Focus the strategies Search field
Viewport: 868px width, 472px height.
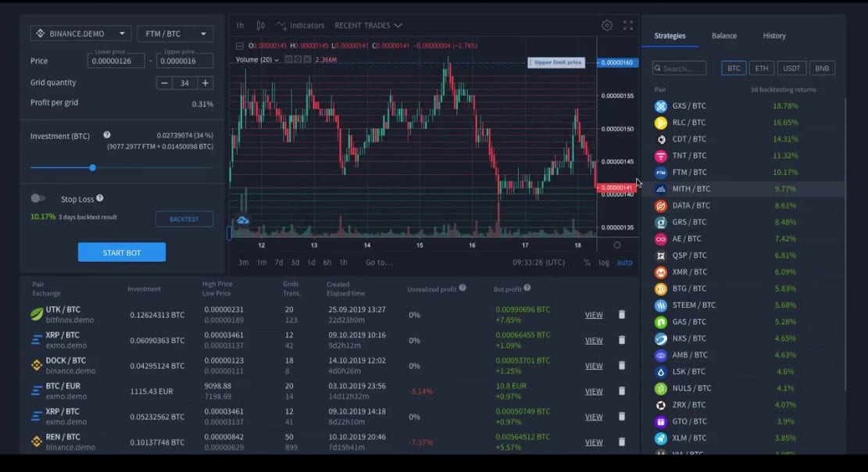tap(679, 68)
